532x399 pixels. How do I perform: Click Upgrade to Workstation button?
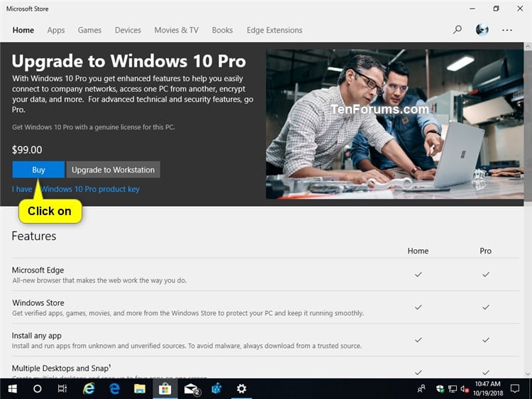click(113, 170)
